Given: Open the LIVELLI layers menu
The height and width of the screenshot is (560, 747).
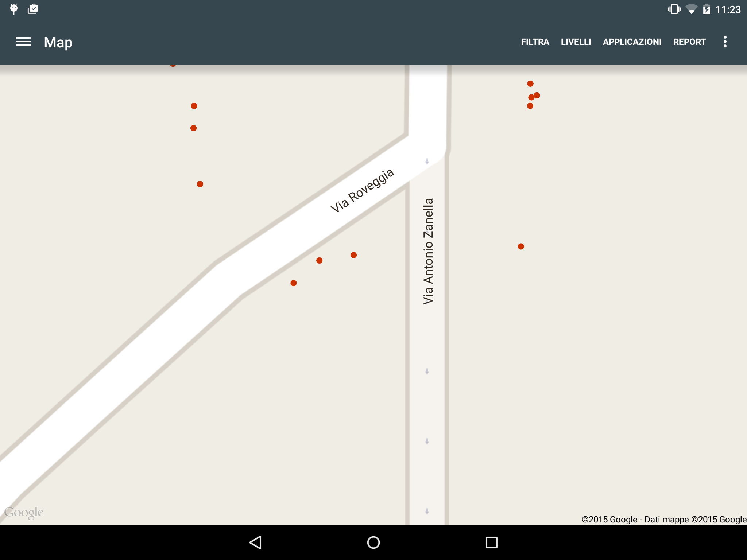Looking at the screenshot, I should pos(576,42).
